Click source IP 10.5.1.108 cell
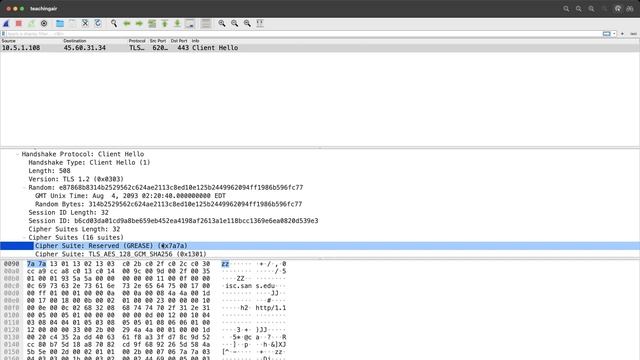Screen dimensions: 640x360 click(x=21, y=48)
